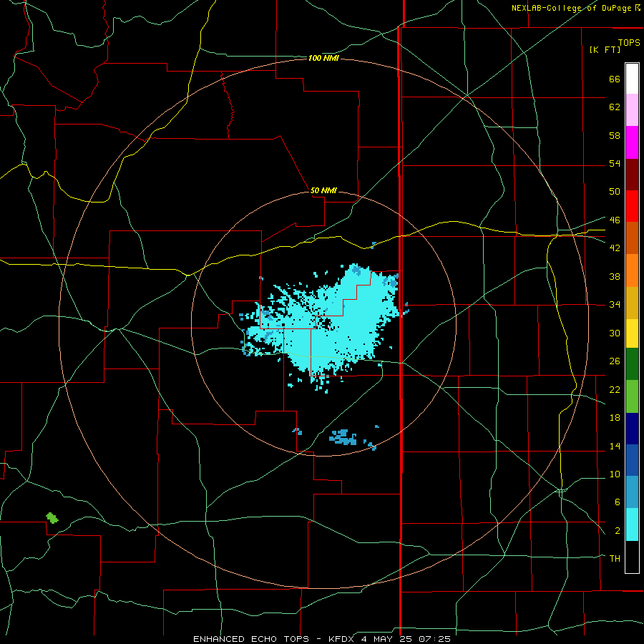Click the navy band between 18 and 14
The width and height of the screenshot is (644, 644).
tap(632, 429)
